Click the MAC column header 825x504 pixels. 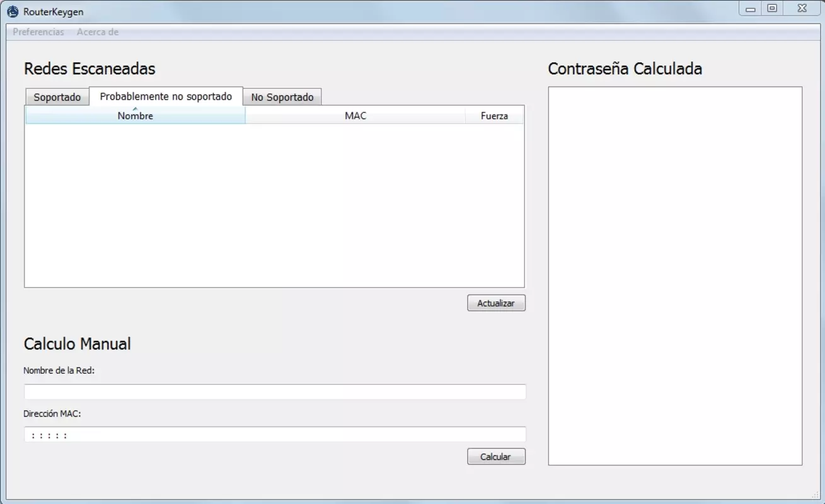(x=355, y=115)
